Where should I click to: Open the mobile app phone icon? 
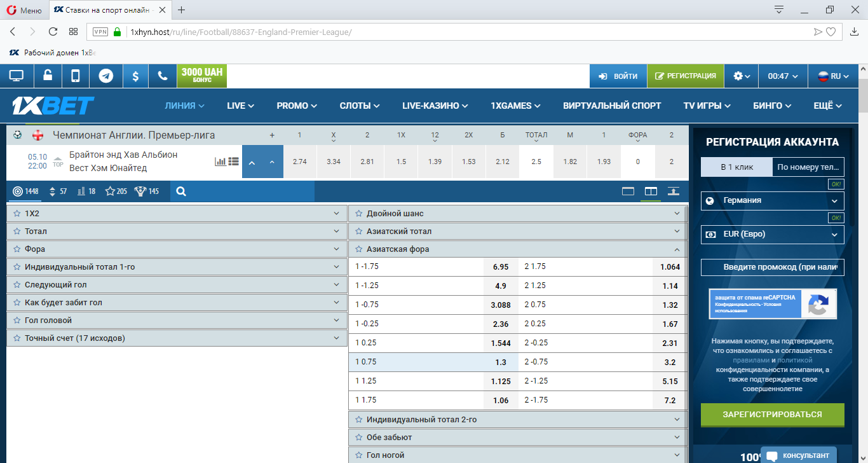[x=76, y=76]
